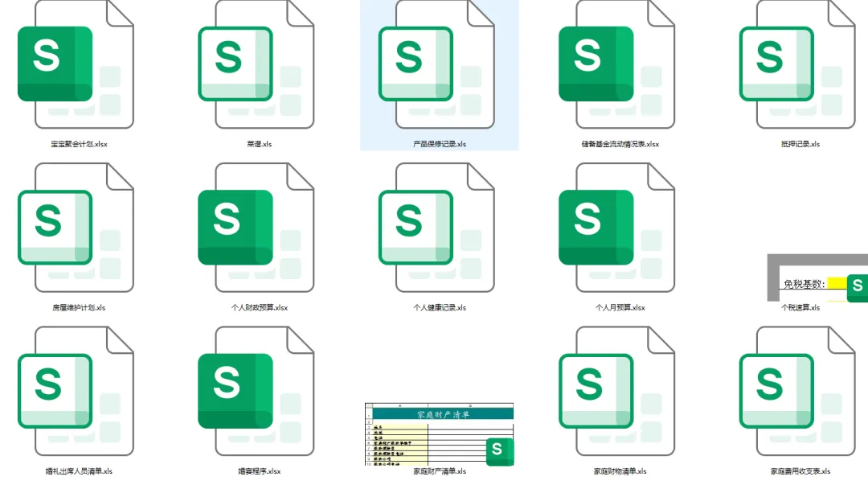This screenshot has height=489, width=868.
Task: Select the 婚宴程序.xlsx file icon
Action: [256, 391]
